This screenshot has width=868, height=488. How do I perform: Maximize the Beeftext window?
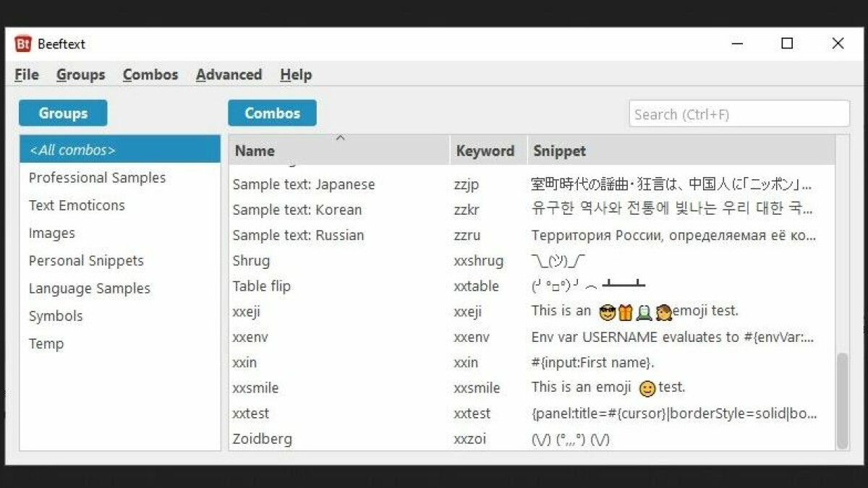[787, 44]
